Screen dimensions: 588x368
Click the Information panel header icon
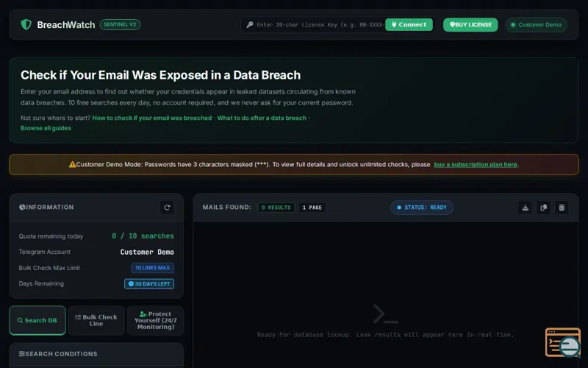pyautogui.click(x=22, y=208)
